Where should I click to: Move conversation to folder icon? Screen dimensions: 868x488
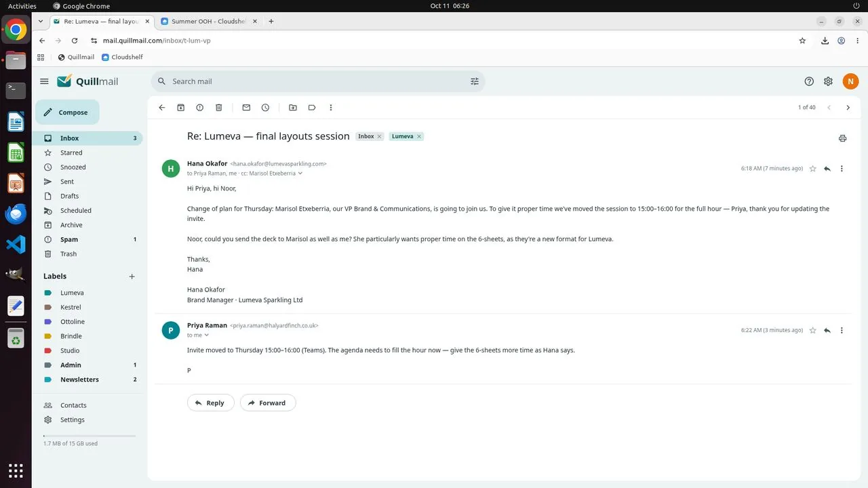click(293, 108)
